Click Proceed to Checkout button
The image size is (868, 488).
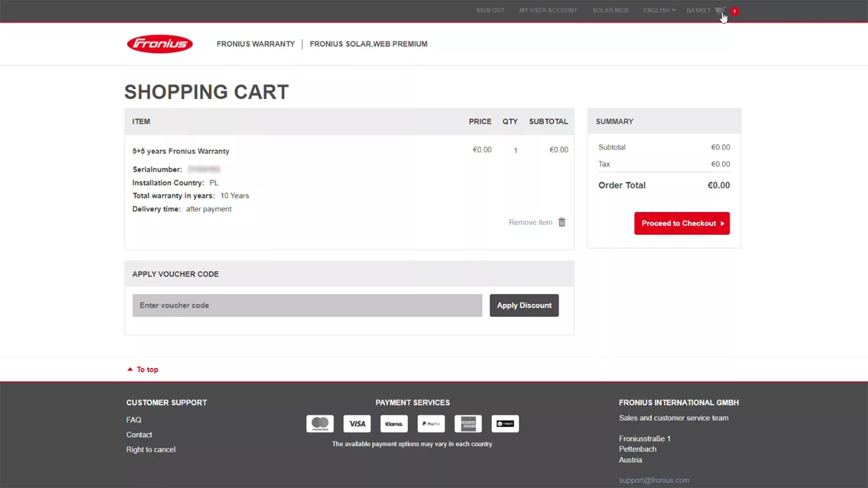[682, 223]
